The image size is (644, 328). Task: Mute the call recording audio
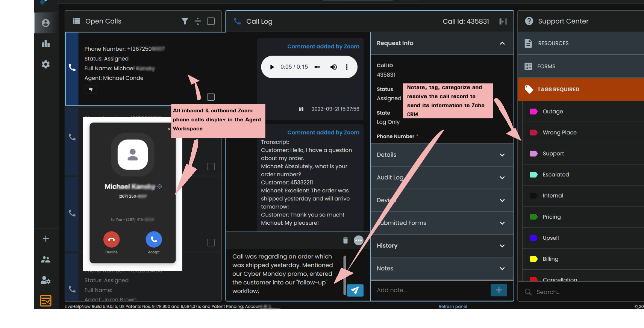[x=333, y=67]
